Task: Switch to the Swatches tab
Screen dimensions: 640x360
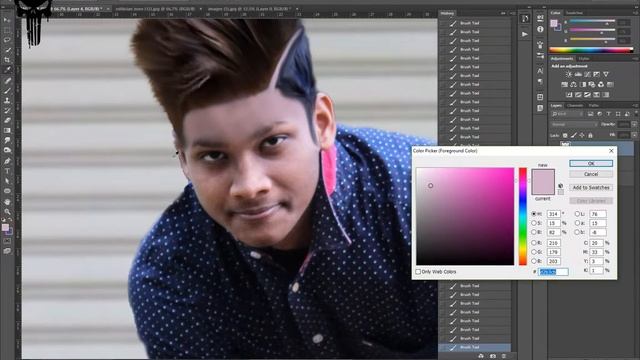Action: [x=575, y=13]
